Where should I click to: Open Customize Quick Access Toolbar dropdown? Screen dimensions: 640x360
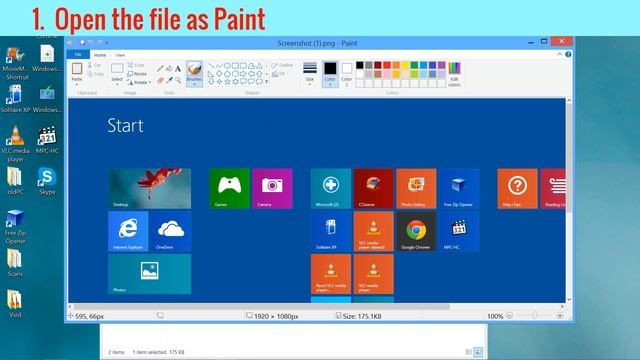tap(107, 43)
